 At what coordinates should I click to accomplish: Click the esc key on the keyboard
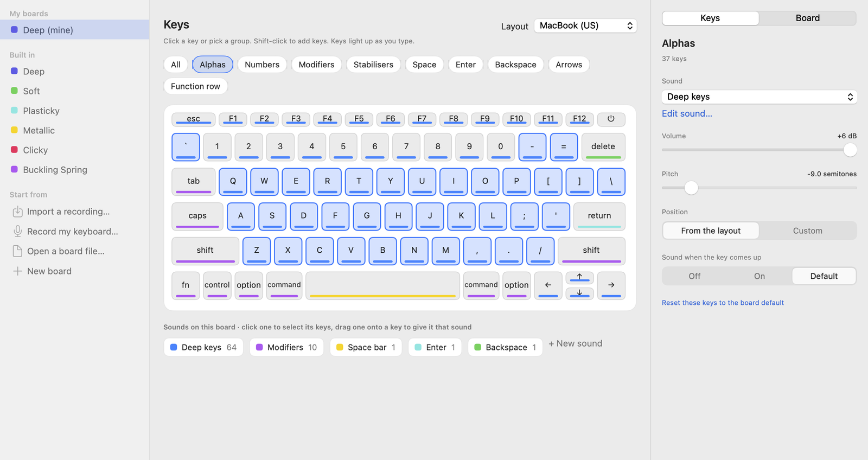(x=194, y=119)
